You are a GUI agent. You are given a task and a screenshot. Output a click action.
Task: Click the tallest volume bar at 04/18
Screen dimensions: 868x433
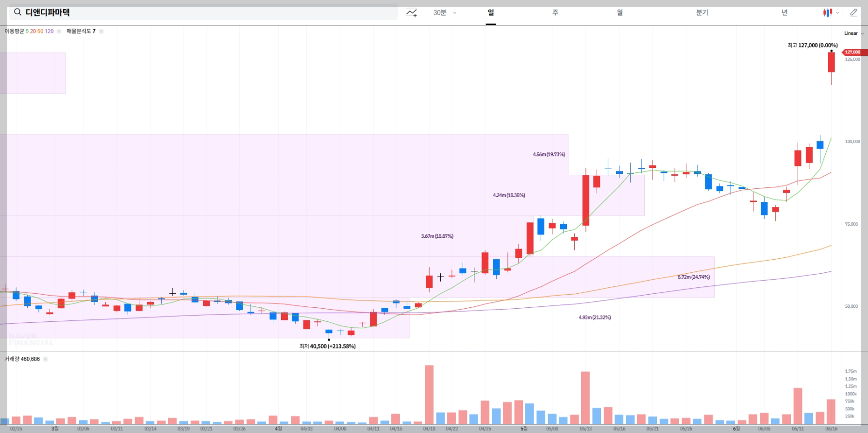point(429,395)
